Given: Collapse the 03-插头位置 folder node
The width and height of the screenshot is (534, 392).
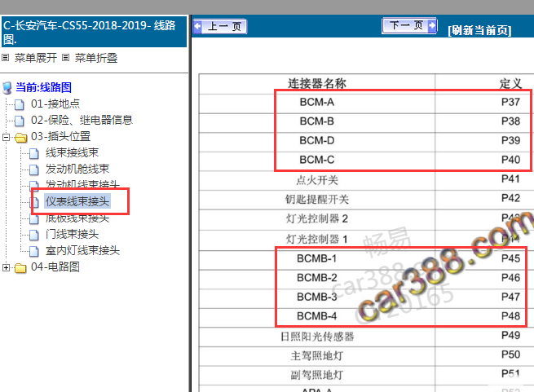Looking at the screenshot, I should [6, 137].
